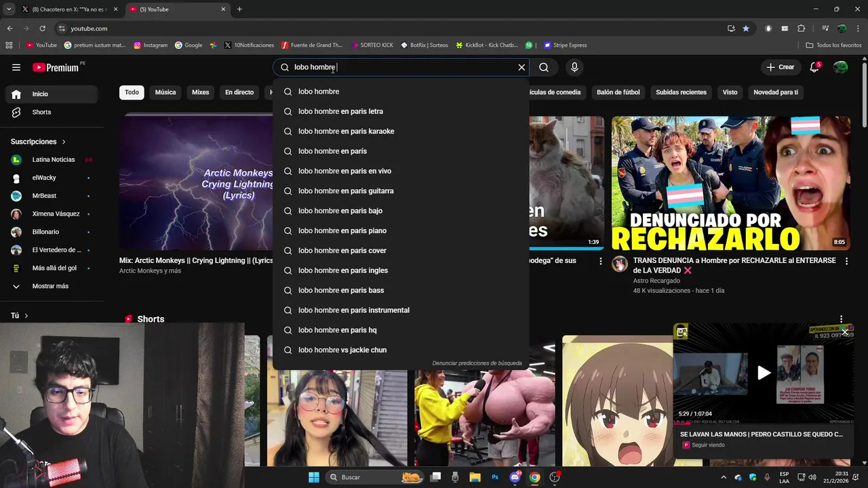Play the miniplayer video
The height and width of the screenshot is (488, 868).
pos(764,373)
